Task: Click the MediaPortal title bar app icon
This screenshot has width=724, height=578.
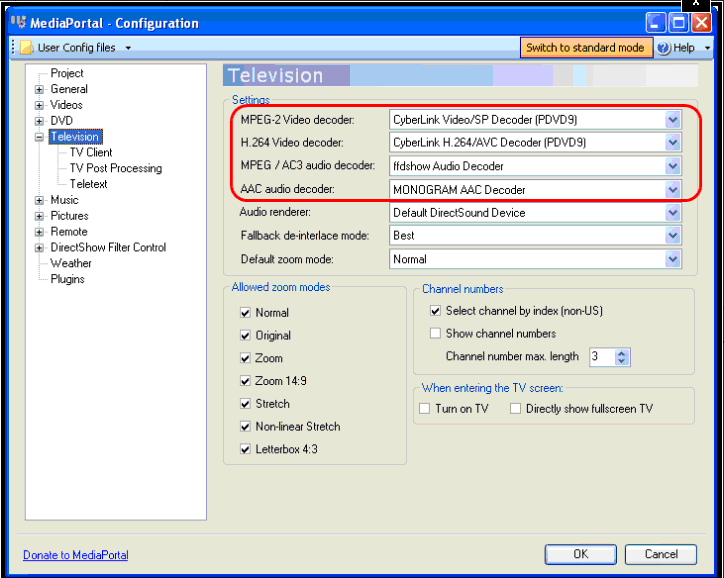Action: click(18, 22)
